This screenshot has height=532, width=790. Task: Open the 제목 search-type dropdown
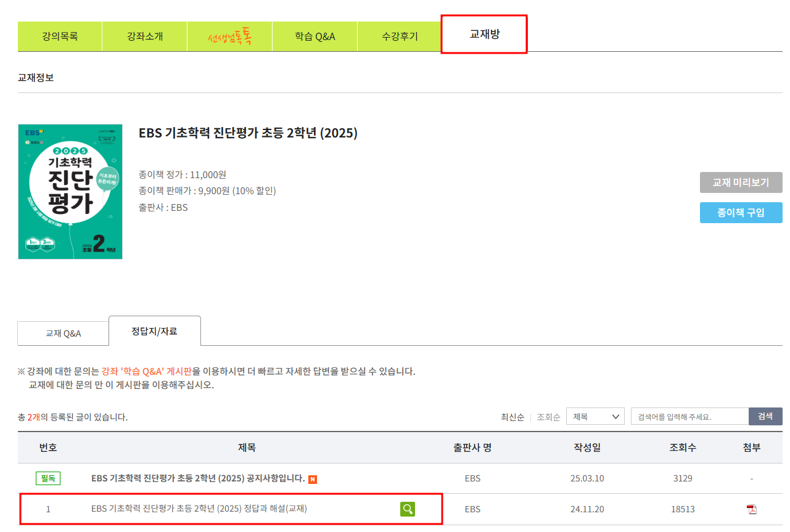[595, 417]
